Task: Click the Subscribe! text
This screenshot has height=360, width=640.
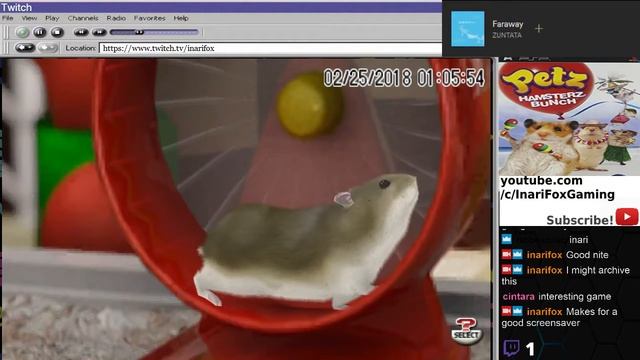Action: pyautogui.click(x=580, y=220)
